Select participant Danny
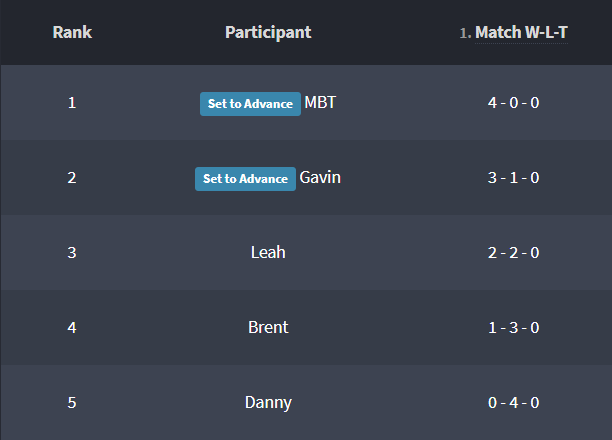 coord(268,402)
